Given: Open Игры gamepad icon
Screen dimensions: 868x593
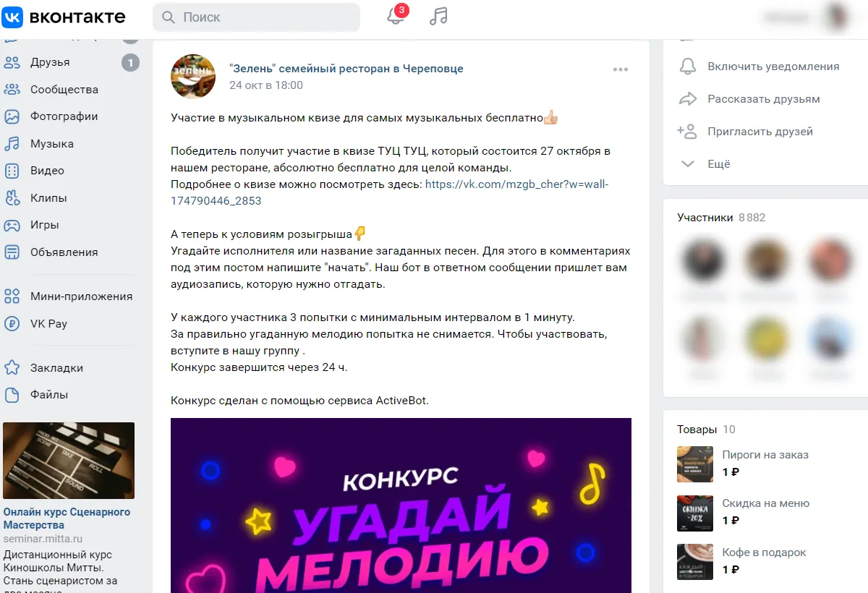Looking at the screenshot, I should click(x=12, y=225).
